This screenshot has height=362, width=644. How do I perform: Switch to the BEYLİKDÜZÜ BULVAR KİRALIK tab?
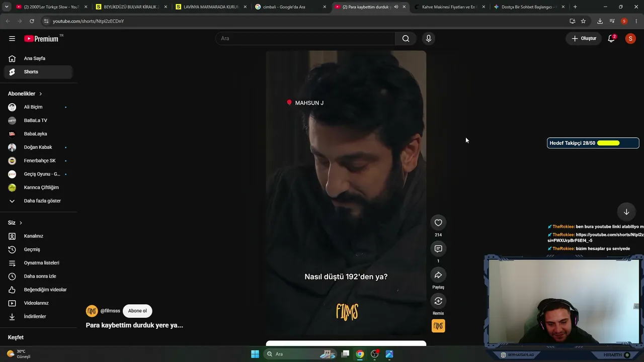coord(131,7)
